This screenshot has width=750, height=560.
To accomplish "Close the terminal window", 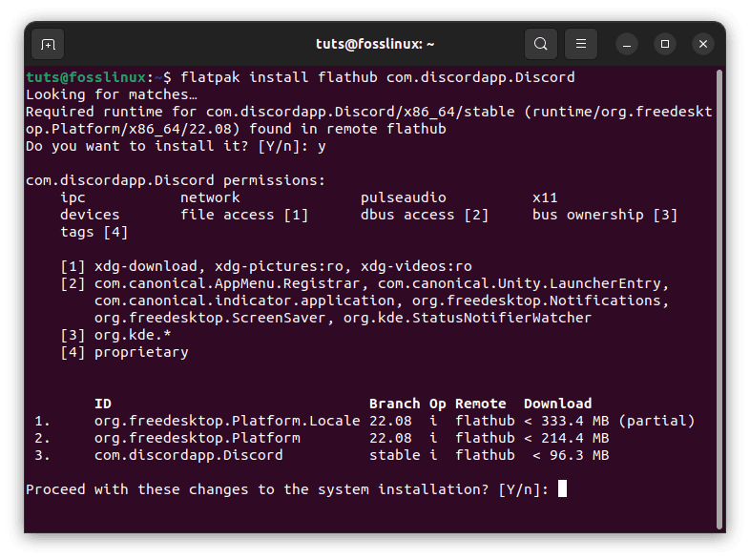I will click(x=703, y=45).
